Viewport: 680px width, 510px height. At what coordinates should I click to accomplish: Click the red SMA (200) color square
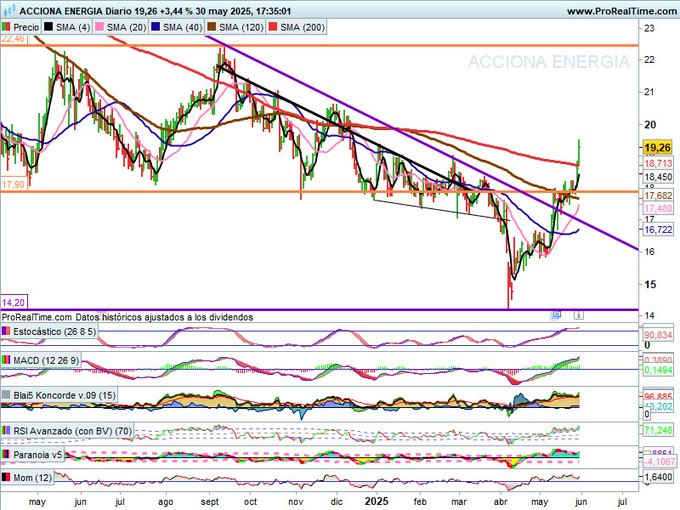(x=273, y=27)
